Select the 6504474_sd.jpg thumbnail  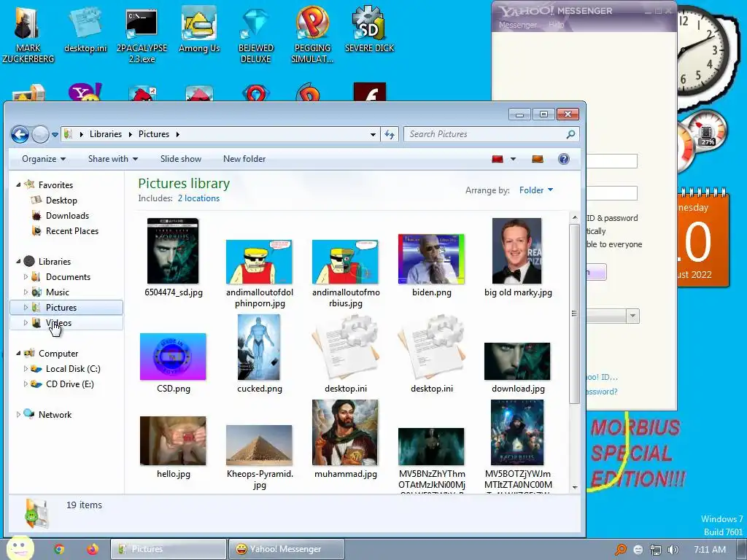point(174,251)
